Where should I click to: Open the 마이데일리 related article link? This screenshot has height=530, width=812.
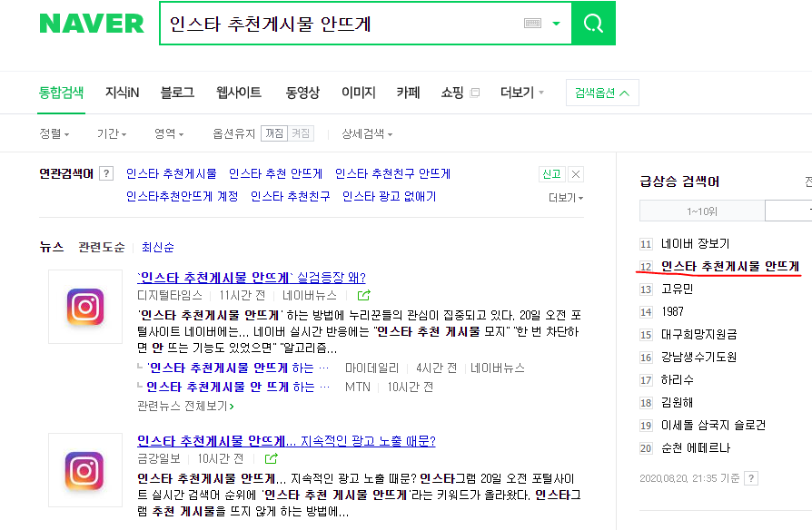(x=238, y=368)
